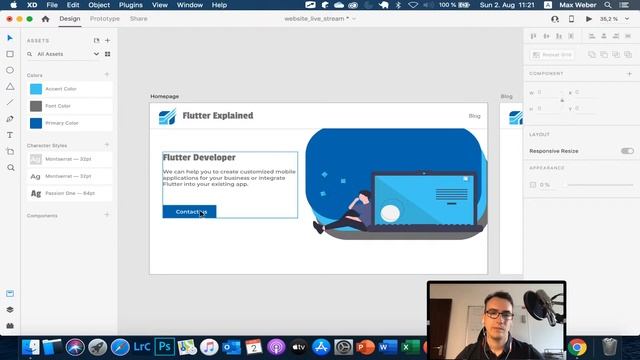
Task: Add a new asset with plus
Action: coord(108,40)
